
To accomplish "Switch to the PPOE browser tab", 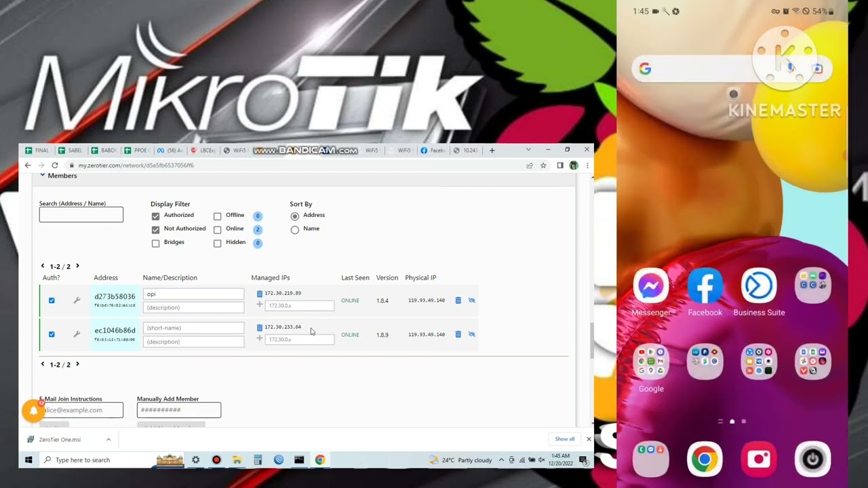I will (137, 150).
